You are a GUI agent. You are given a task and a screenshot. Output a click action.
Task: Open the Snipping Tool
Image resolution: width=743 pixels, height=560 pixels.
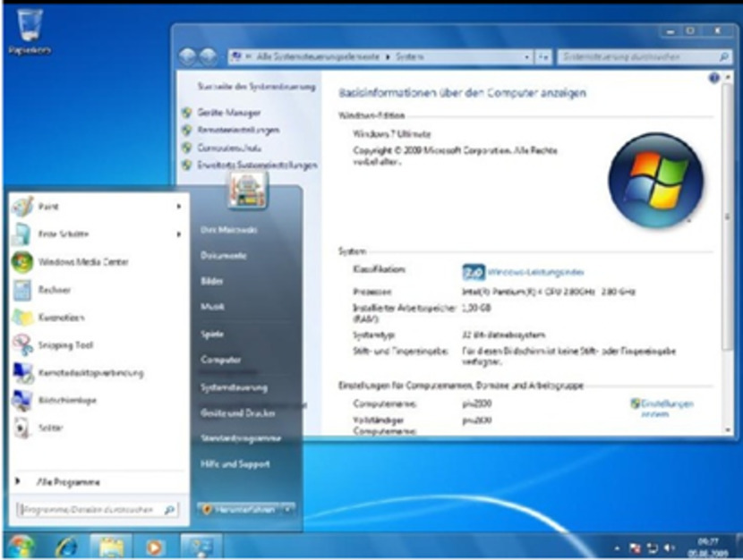point(64,345)
